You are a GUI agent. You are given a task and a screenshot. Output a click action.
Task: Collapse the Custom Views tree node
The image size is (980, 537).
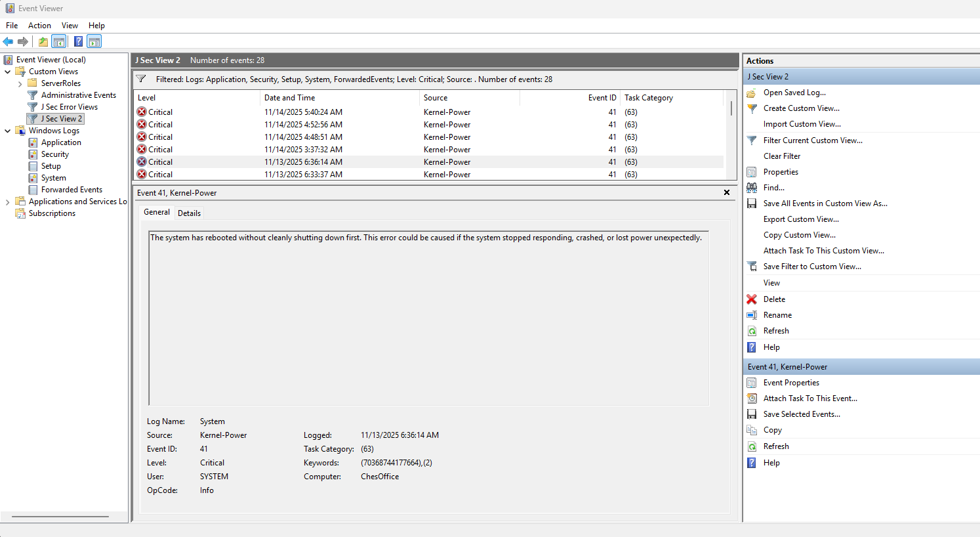point(8,72)
